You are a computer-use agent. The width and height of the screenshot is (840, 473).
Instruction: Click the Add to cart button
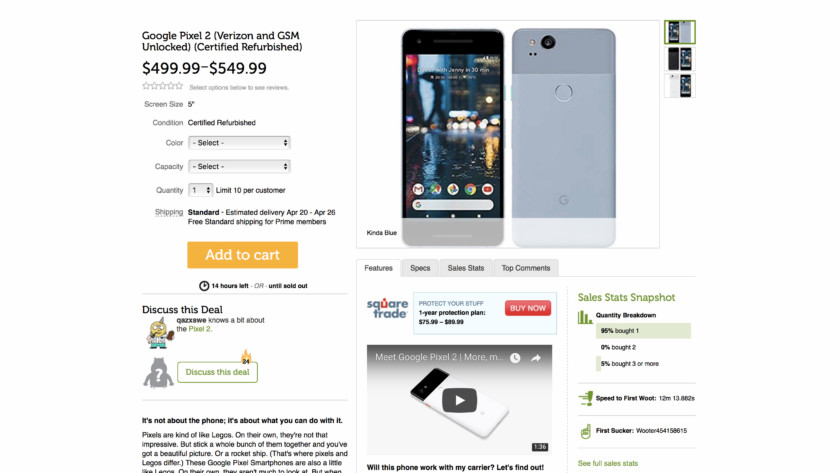[243, 255]
